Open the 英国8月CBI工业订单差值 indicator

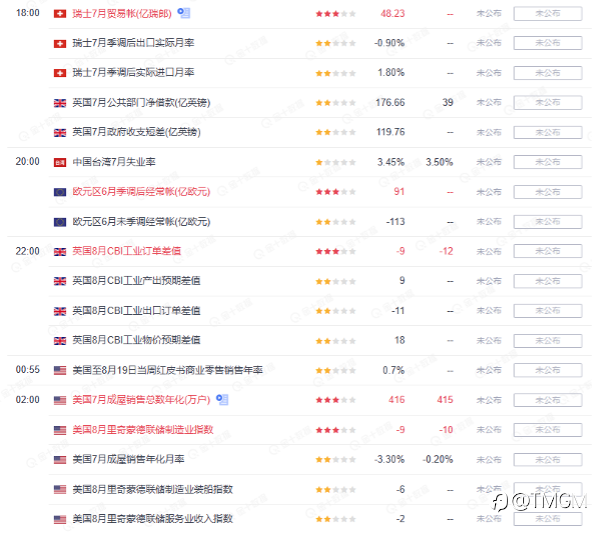tap(126, 251)
